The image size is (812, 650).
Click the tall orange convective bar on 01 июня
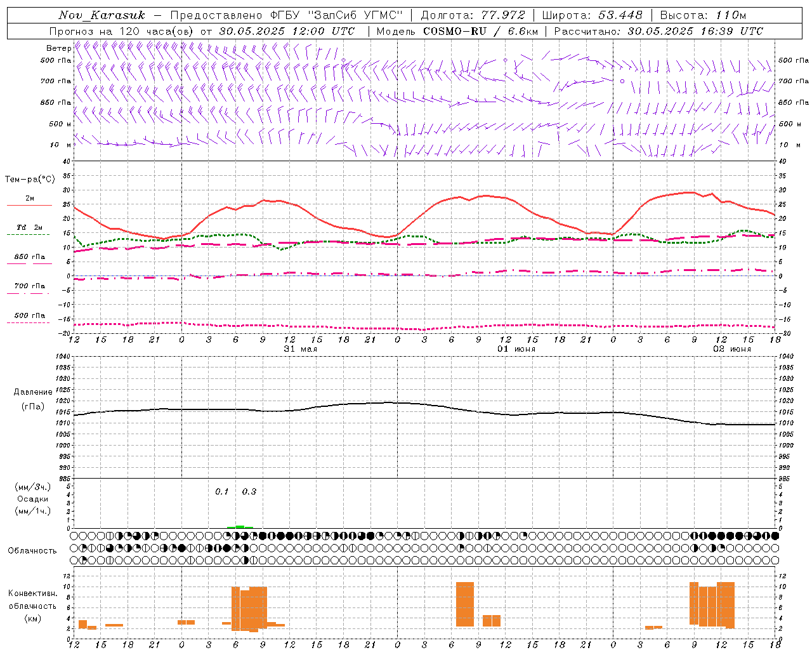[465, 604]
